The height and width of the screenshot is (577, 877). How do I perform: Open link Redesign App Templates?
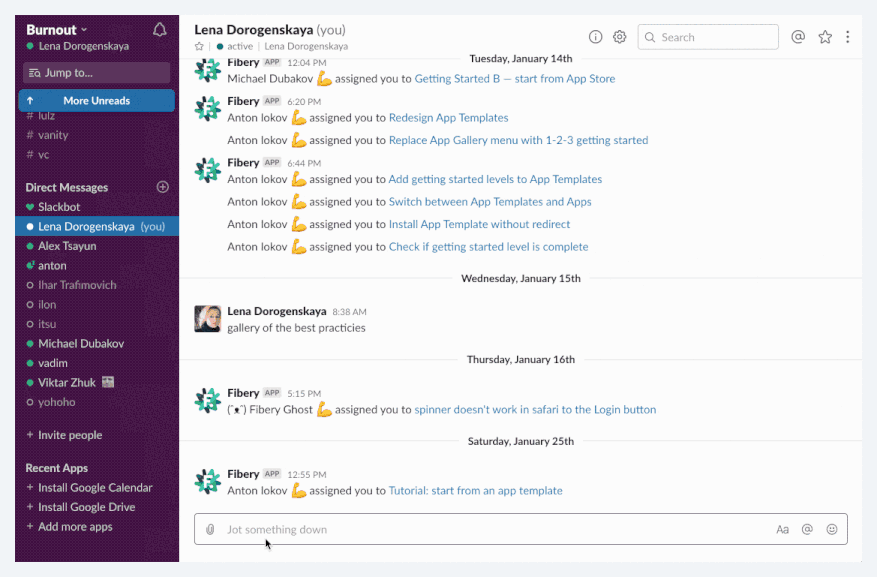point(449,118)
